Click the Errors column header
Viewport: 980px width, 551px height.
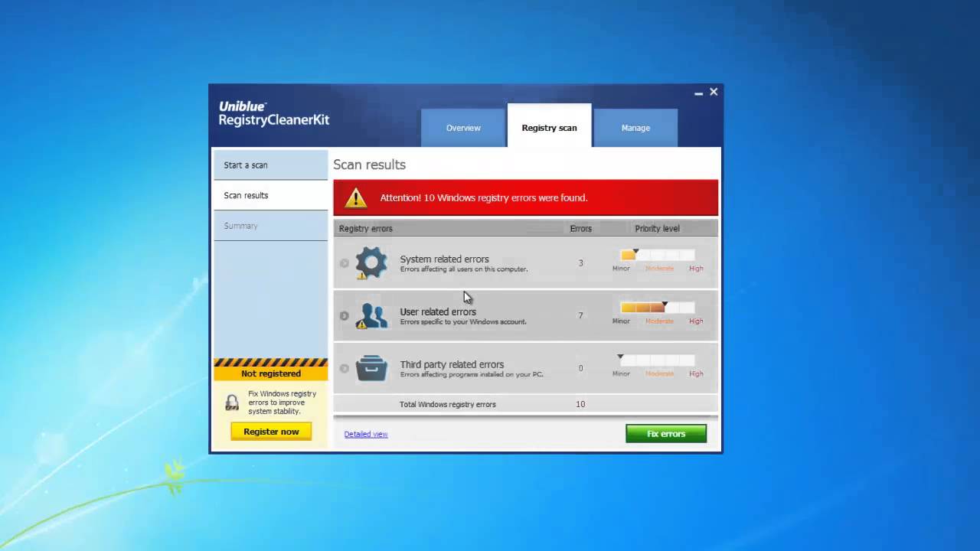(581, 228)
